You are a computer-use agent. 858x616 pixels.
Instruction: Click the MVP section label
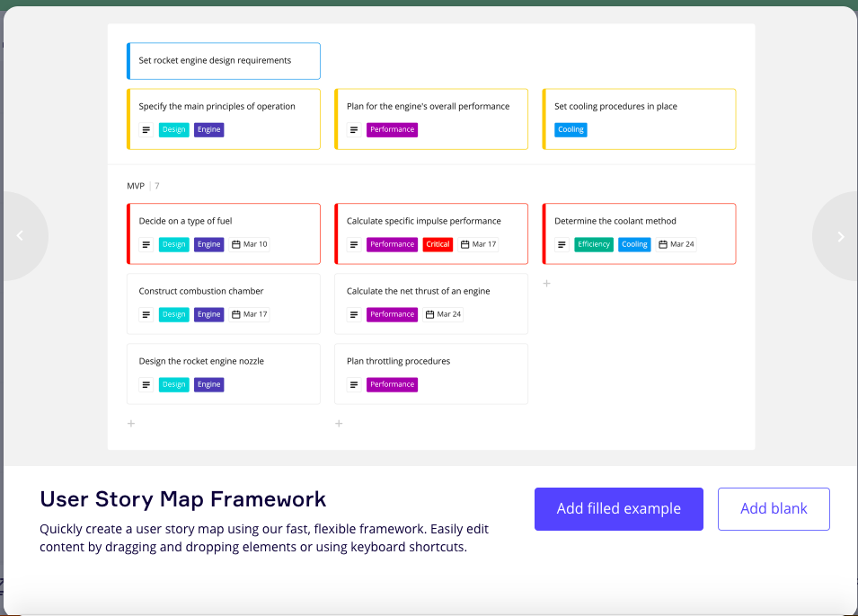[x=136, y=186]
